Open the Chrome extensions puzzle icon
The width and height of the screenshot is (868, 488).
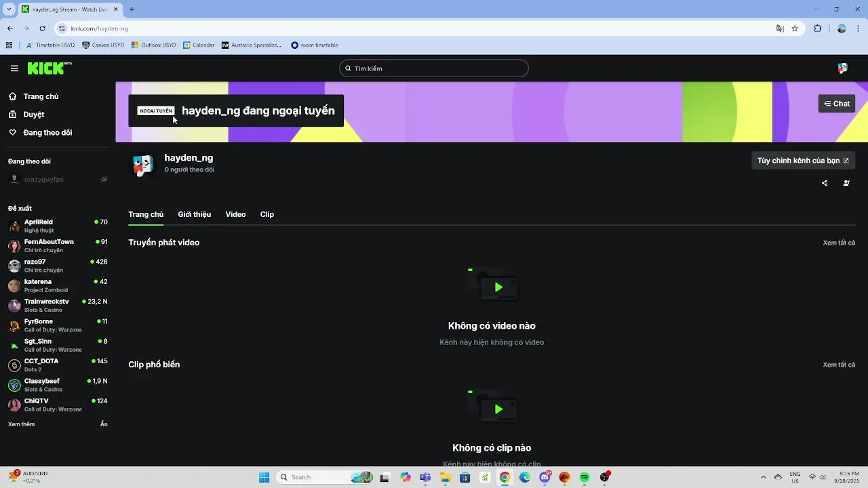[x=817, y=28]
